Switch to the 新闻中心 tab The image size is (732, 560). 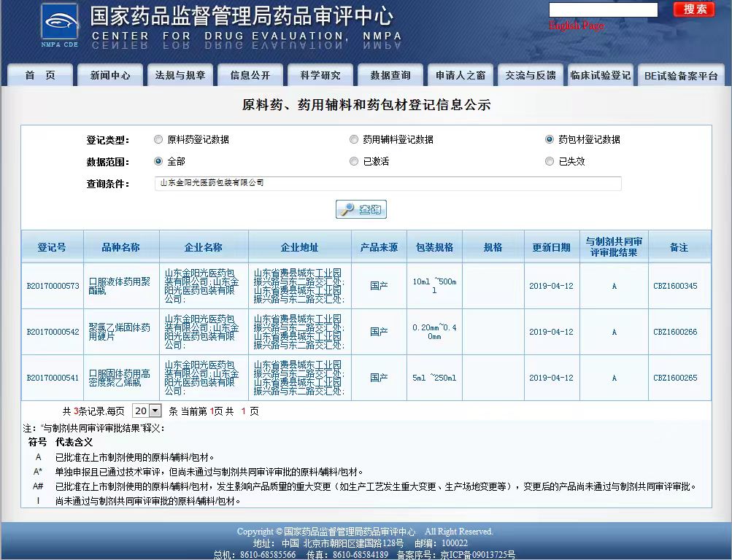pyautogui.click(x=110, y=75)
